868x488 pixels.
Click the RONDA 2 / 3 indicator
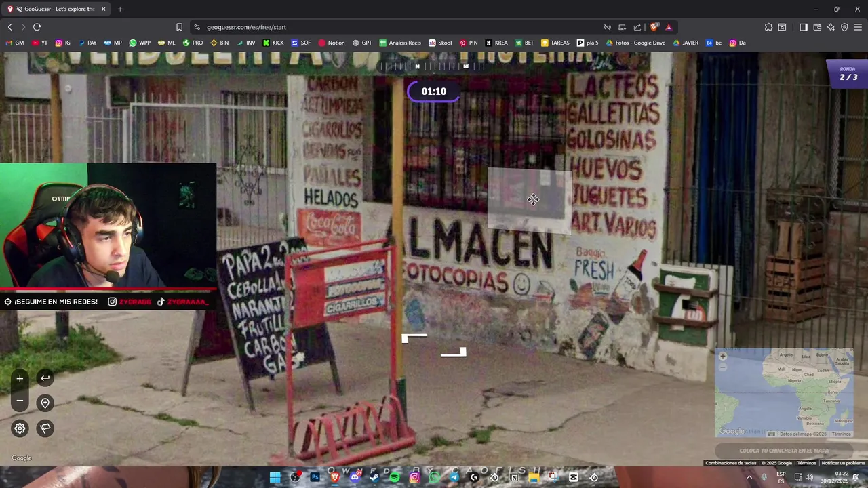(x=848, y=74)
